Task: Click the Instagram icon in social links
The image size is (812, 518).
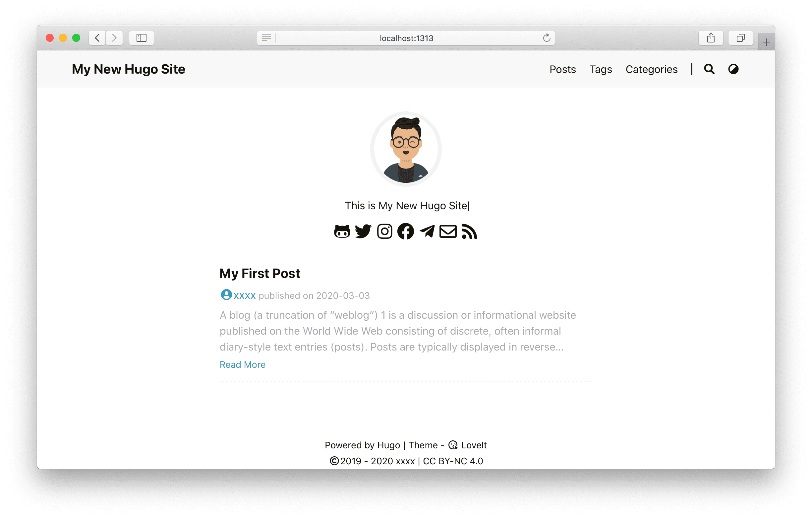Action: [385, 231]
